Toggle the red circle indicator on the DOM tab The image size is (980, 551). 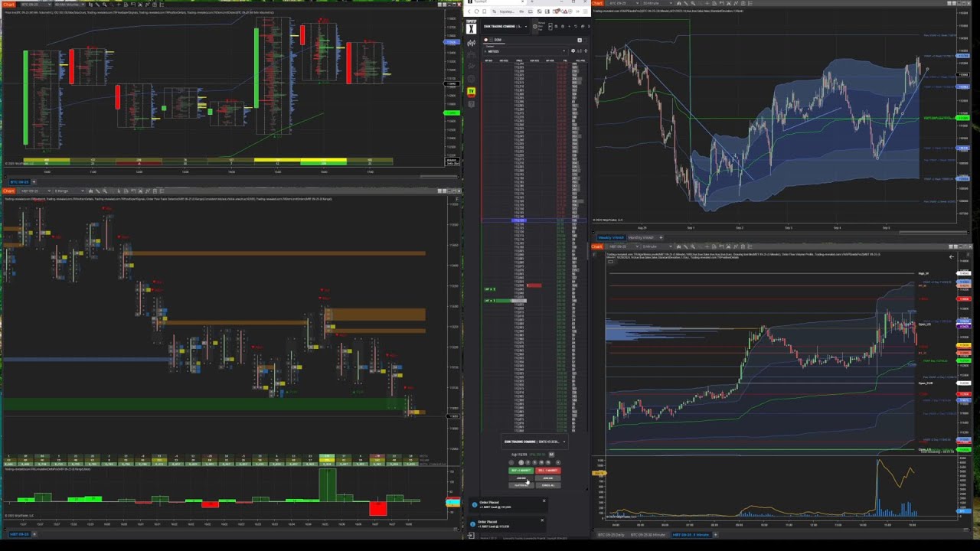(x=486, y=40)
